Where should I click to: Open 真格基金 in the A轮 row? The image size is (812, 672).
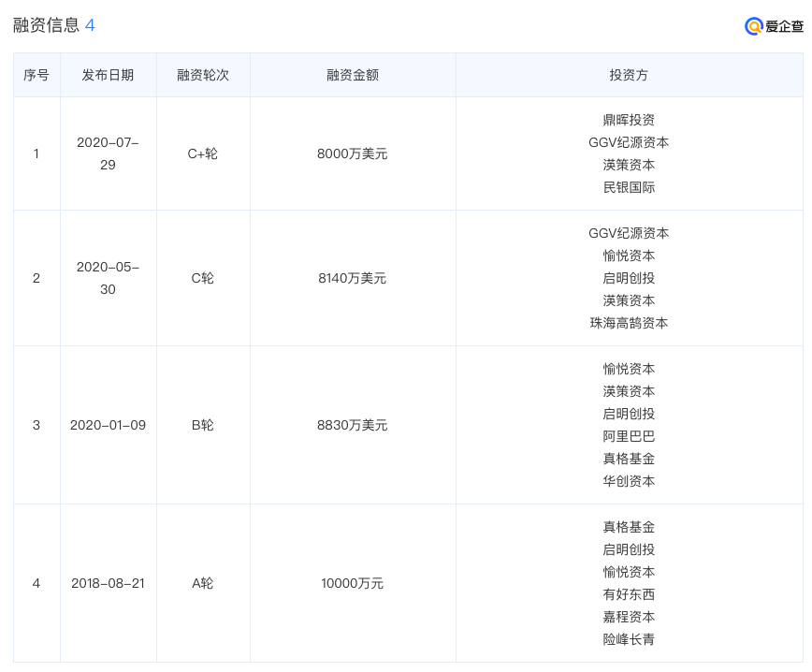[629, 527]
